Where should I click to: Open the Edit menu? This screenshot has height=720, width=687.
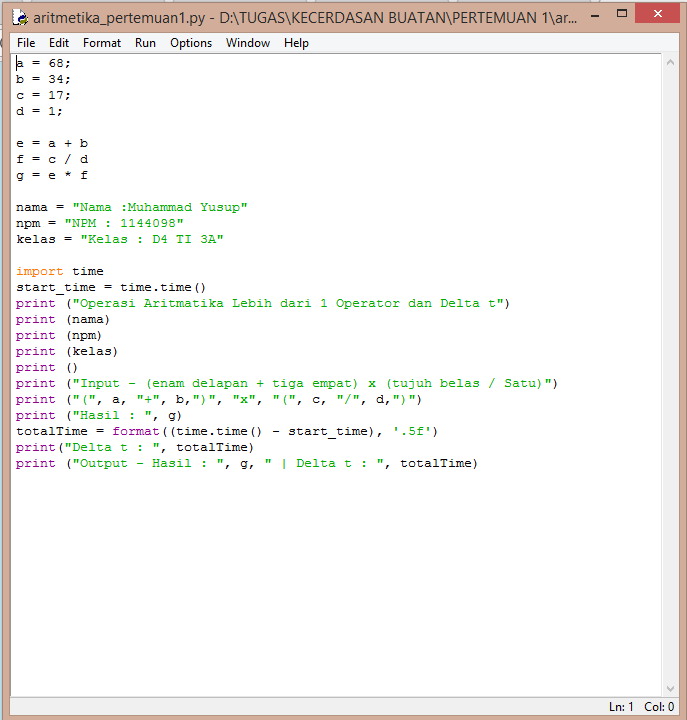pyautogui.click(x=59, y=43)
